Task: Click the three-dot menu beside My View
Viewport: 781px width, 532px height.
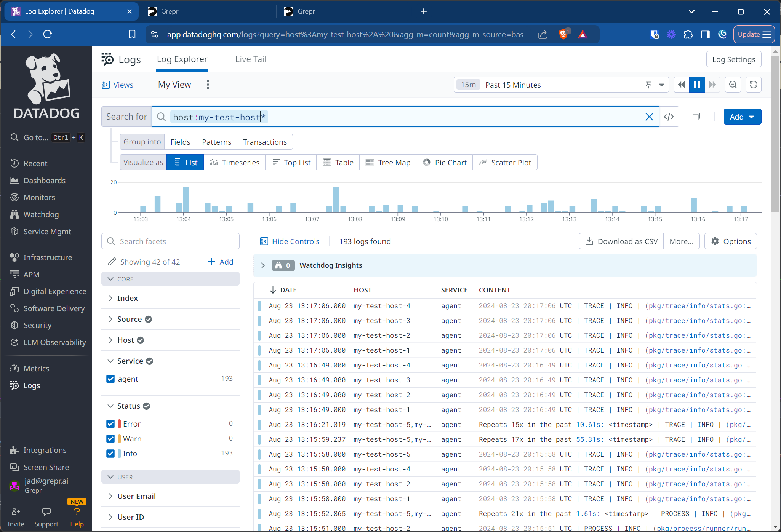Action: point(208,85)
